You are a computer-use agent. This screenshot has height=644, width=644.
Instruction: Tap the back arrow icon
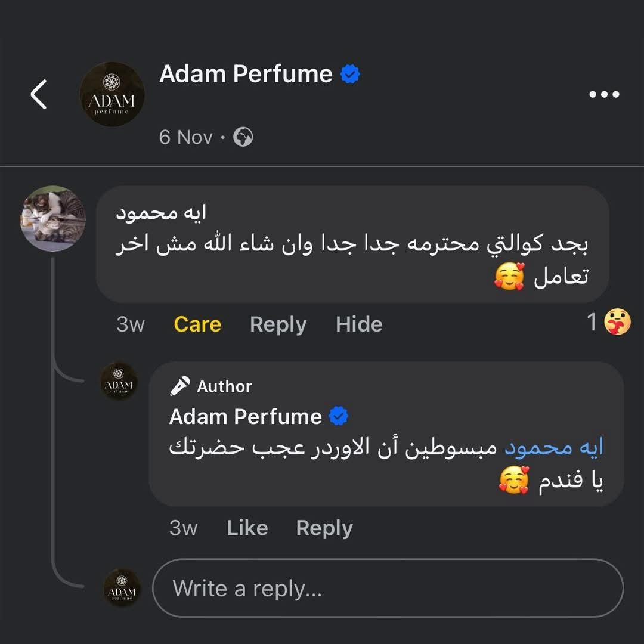point(39,95)
